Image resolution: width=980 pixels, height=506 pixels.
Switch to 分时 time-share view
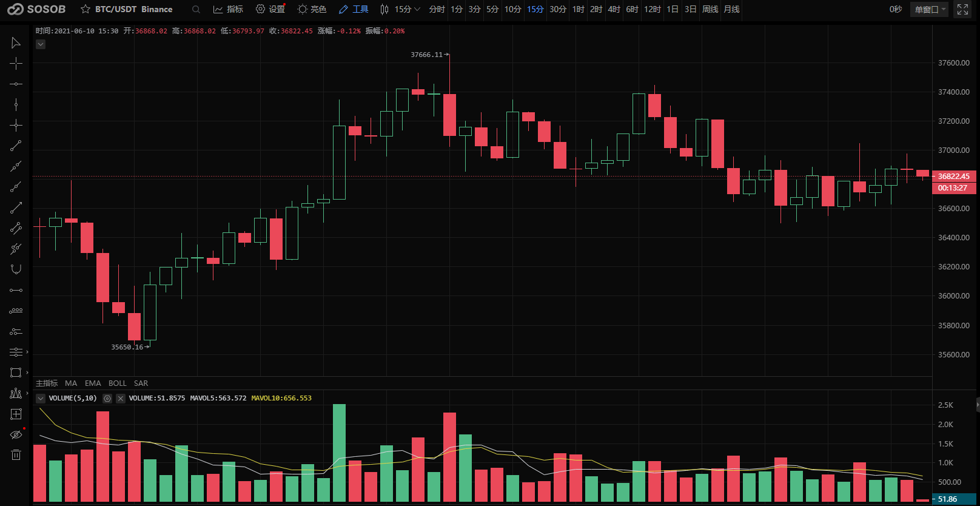pos(437,9)
